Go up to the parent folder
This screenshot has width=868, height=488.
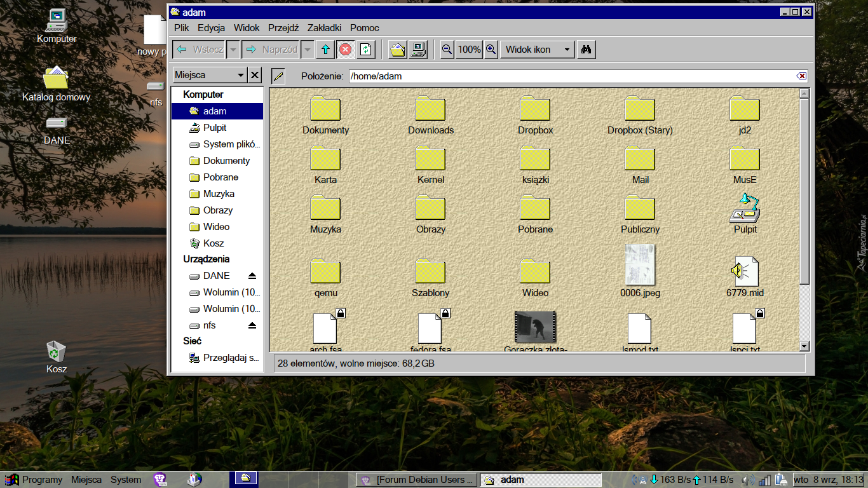pyautogui.click(x=325, y=50)
